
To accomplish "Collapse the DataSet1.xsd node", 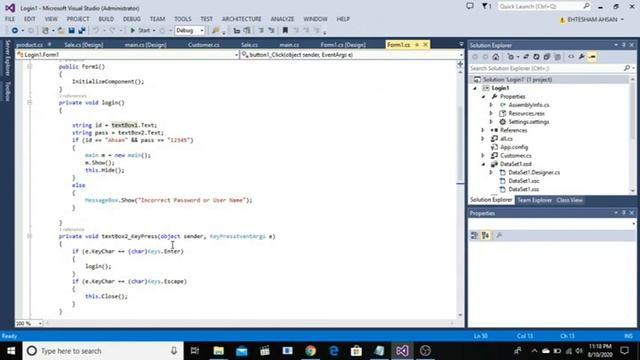I will pos(484,164).
